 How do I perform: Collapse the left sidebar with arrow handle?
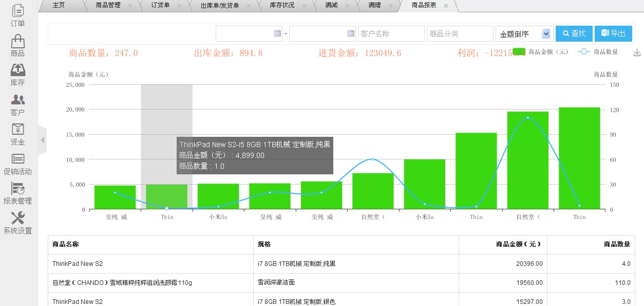[43, 140]
